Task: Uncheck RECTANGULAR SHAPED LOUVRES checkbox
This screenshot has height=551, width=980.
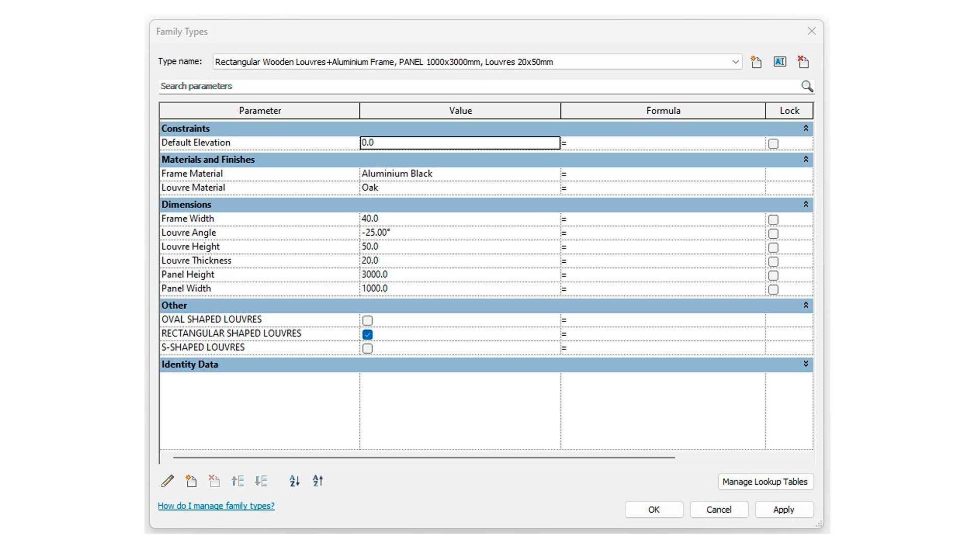Action: click(367, 335)
